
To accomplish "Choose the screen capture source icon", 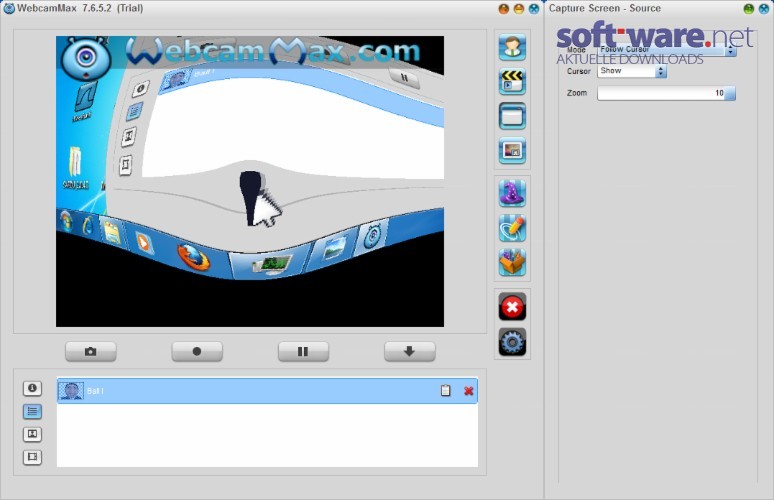I will pos(512,116).
